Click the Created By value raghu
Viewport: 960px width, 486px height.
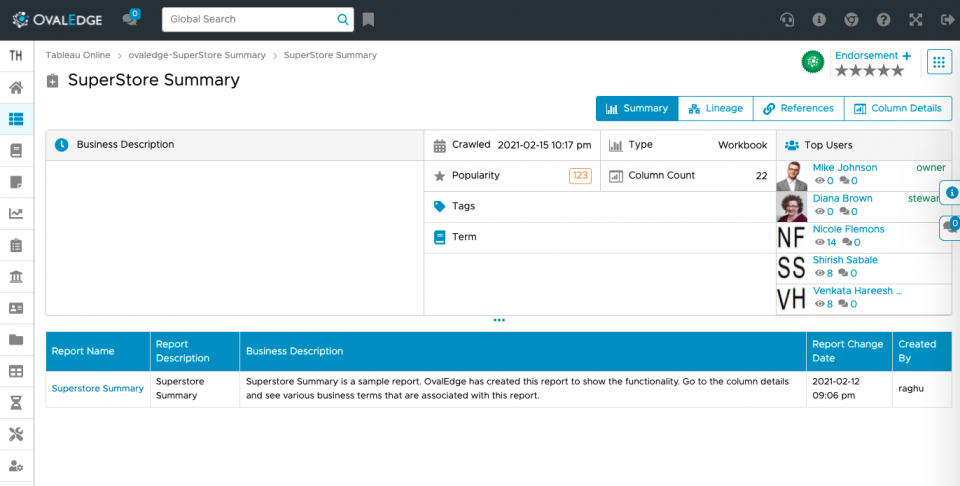pyautogui.click(x=911, y=389)
